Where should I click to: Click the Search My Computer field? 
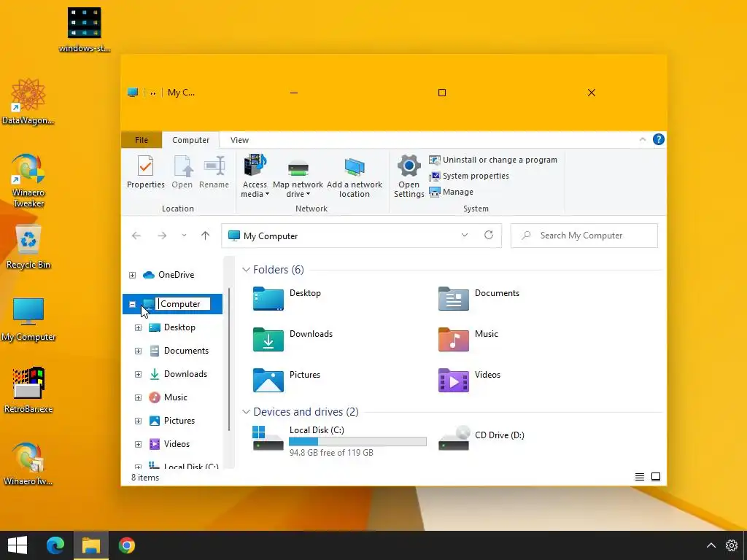pos(584,236)
